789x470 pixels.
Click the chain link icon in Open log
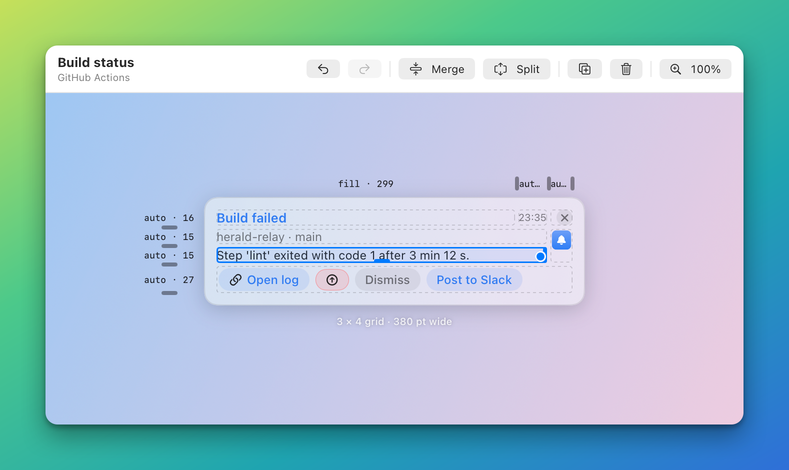(x=235, y=280)
